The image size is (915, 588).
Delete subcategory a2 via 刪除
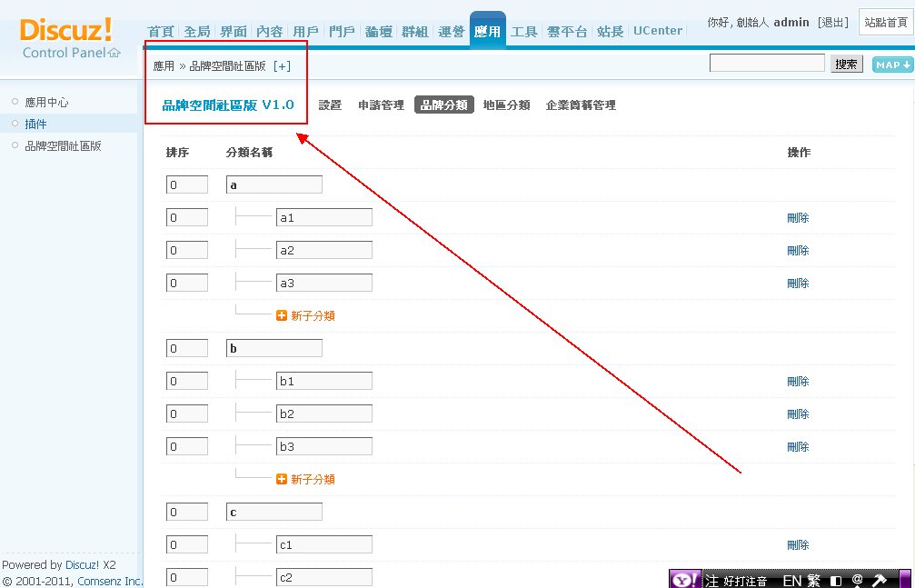click(x=798, y=251)
